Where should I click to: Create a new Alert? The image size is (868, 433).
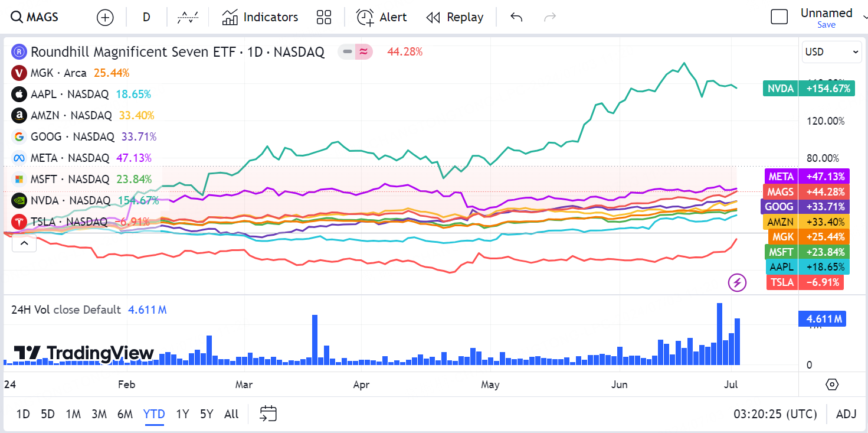[382, 17]
